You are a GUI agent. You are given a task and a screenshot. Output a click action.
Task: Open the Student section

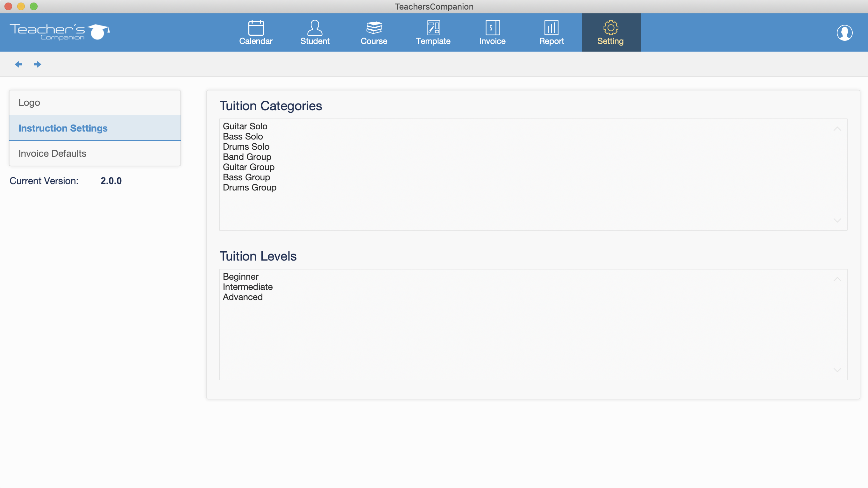tap(315, 33)
